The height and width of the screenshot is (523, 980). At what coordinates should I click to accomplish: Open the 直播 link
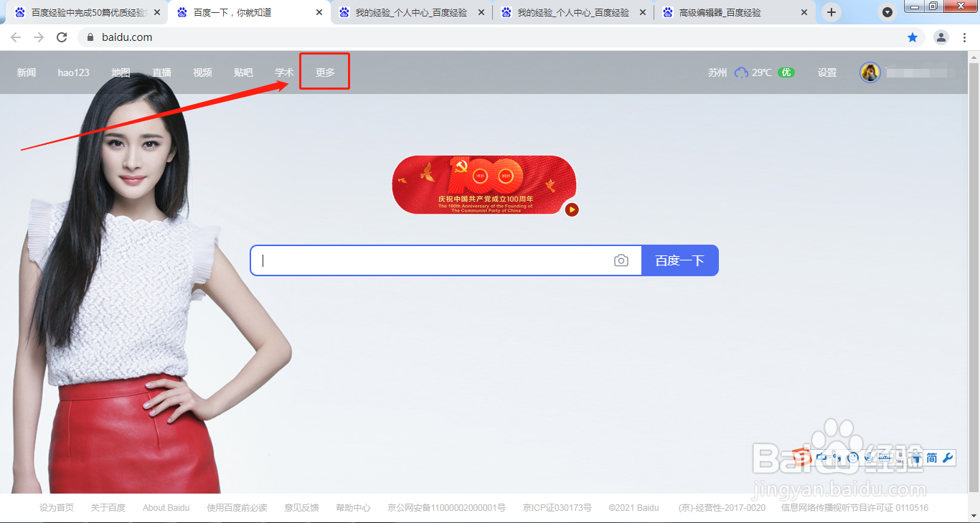(x=161, y=72)
